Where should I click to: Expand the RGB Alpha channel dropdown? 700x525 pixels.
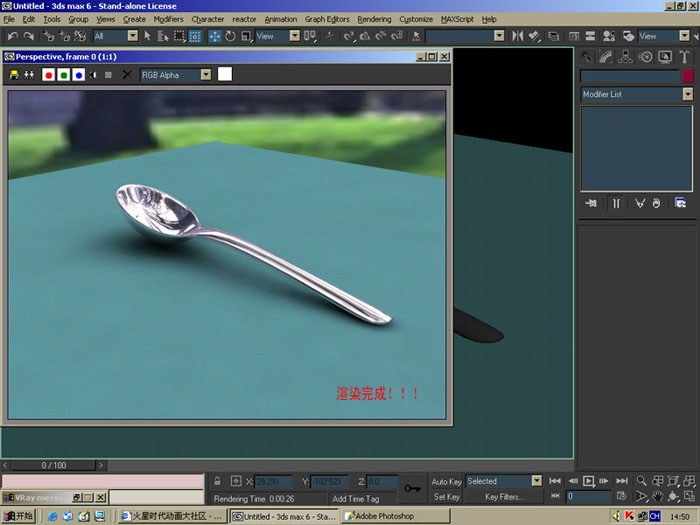206,75
